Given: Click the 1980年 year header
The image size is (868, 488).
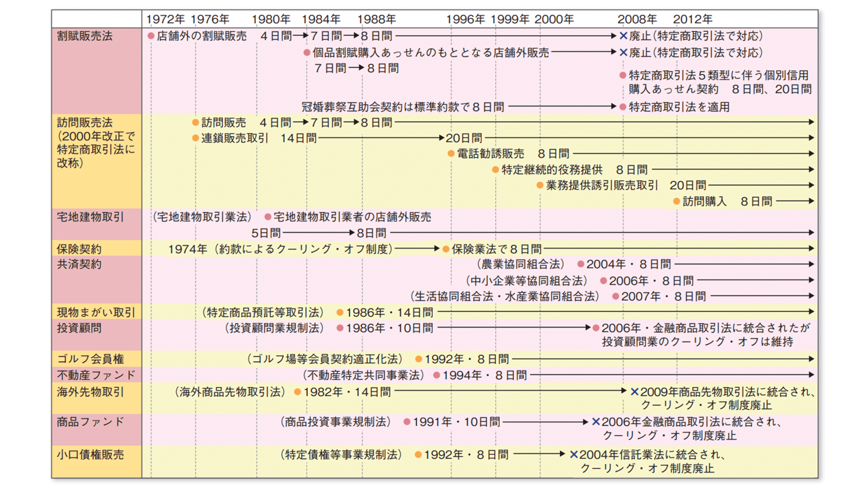Looking at the screenshot, I should pyautogui.click(x=271, y=20).
